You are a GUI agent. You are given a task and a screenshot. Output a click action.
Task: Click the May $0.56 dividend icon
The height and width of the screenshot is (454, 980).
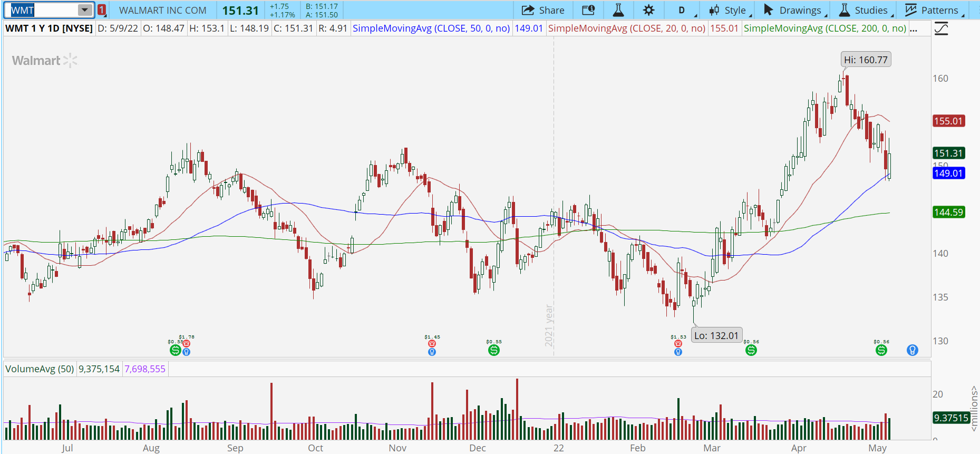point(881,350)
